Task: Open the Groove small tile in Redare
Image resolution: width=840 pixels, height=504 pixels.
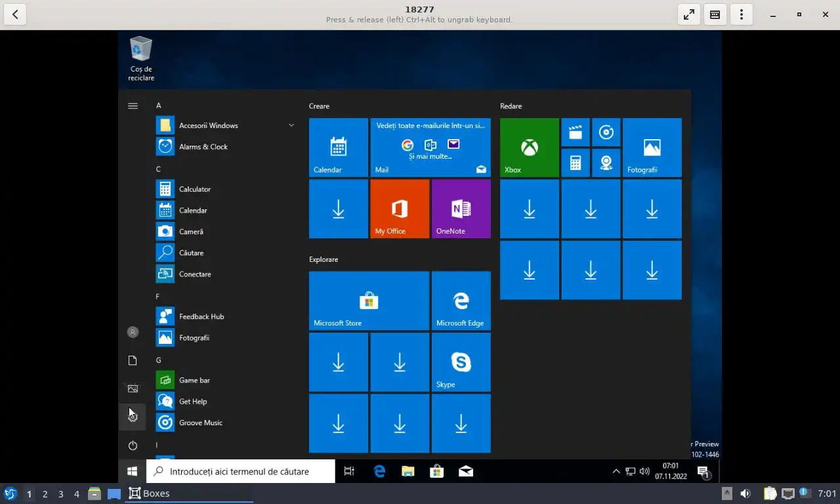Action: pos(606,133)
